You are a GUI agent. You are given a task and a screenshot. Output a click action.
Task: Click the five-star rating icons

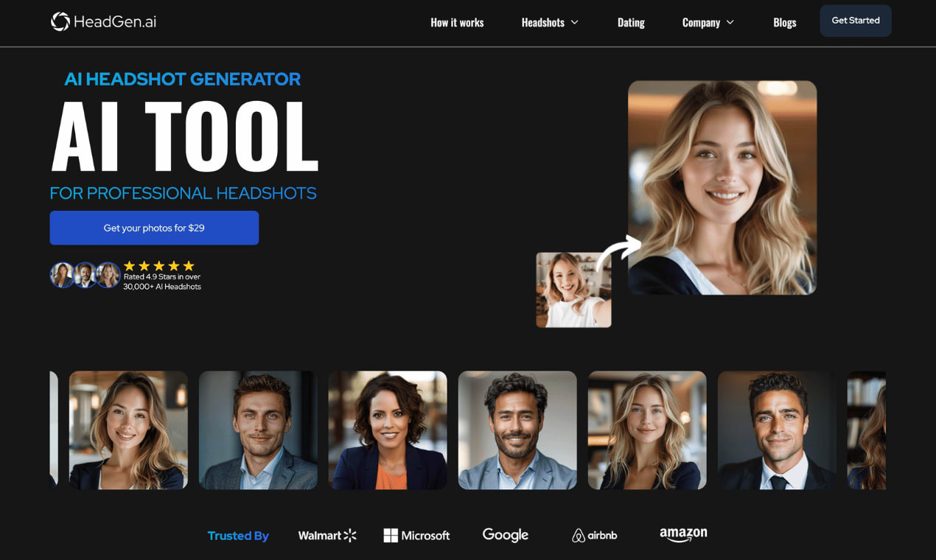(x=159, y=266)
